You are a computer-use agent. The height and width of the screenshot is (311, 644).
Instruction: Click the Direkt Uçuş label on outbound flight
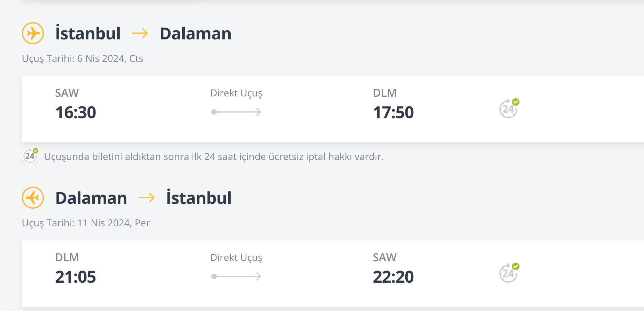(236, 93)
